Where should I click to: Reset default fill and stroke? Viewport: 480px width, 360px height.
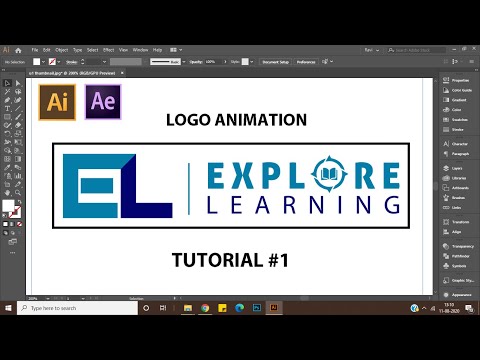(4, 216)
